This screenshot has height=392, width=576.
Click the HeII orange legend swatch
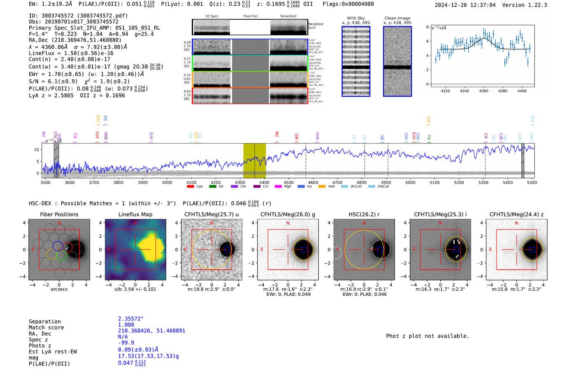tap(322, 186)
